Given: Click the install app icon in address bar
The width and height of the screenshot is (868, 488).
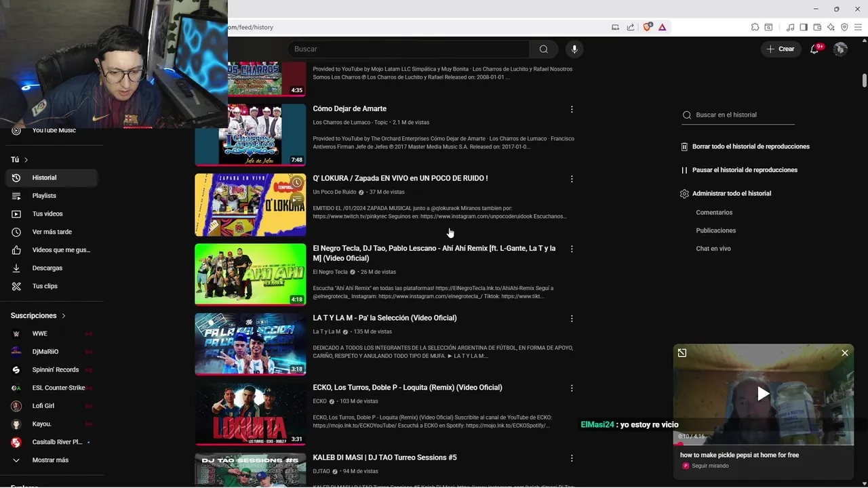Looking at the screenshot, I should (615, 27).
